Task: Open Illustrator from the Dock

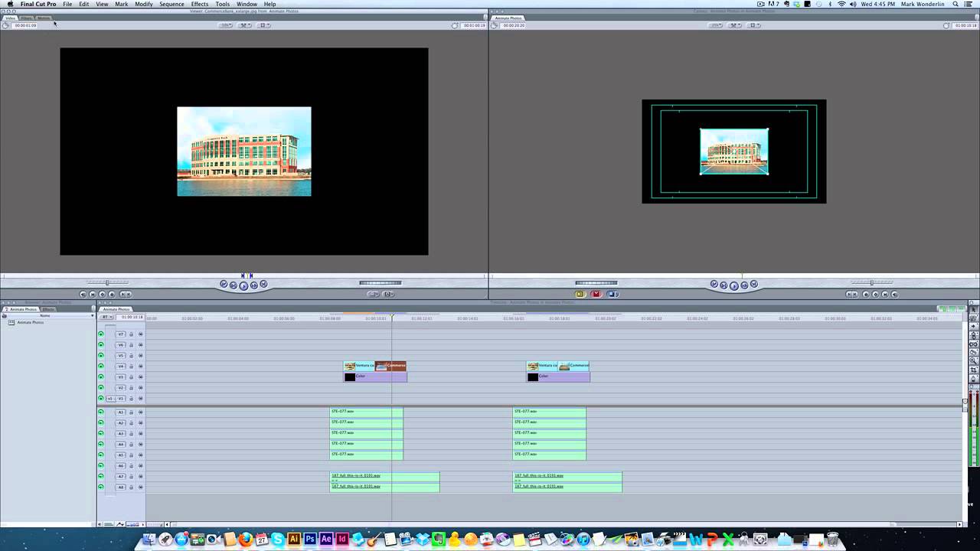Action: point(294,540)
